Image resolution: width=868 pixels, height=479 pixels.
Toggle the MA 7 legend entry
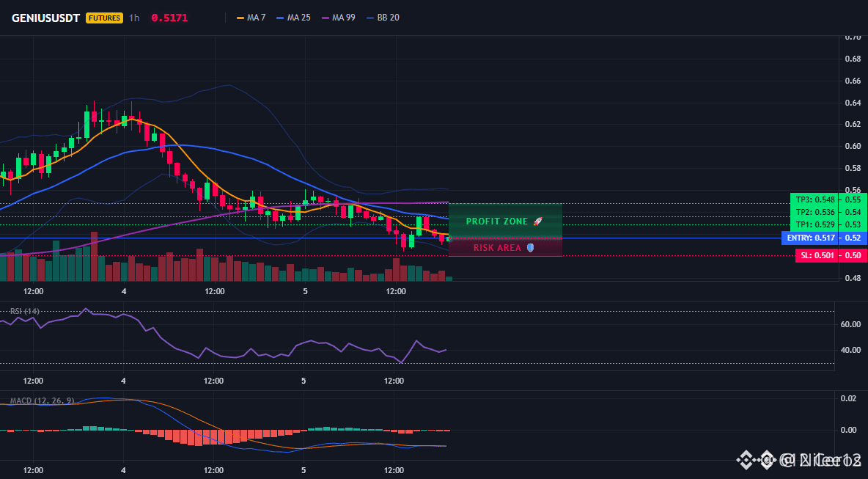click(251, 18)
